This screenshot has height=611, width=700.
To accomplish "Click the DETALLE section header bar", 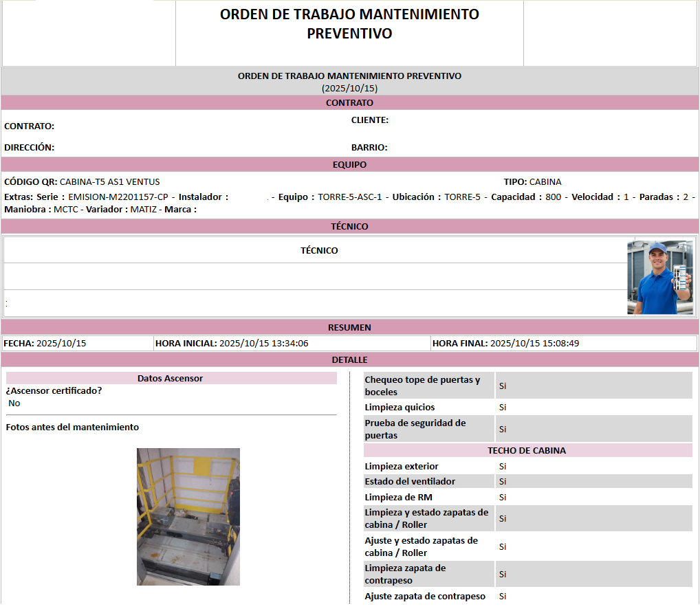I will coord(349,360).
